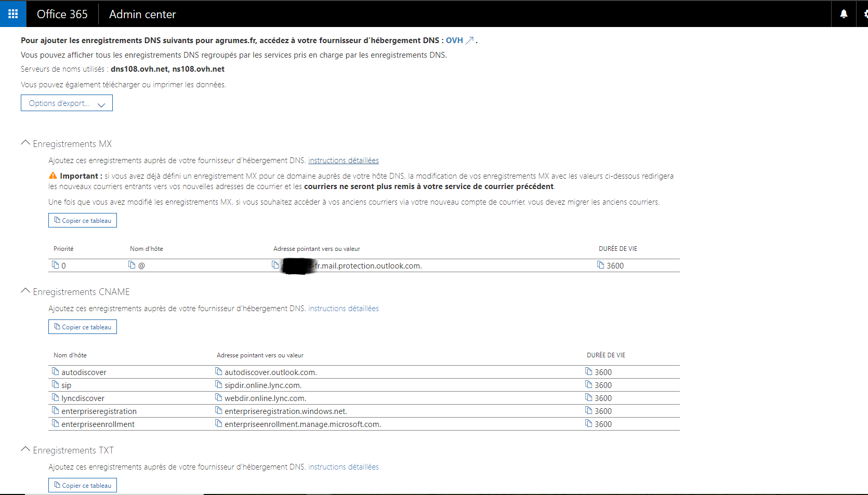Copy enterpriseregistration.windows.net. target value
868x495 pixels.
tap(218, 410)
